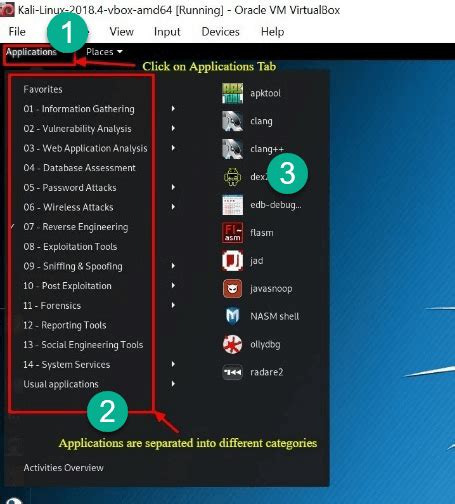This screenshot has height=504, width=455.
Task: Expand the Post Exploitation submenu arrow
Action: point(173,285)
